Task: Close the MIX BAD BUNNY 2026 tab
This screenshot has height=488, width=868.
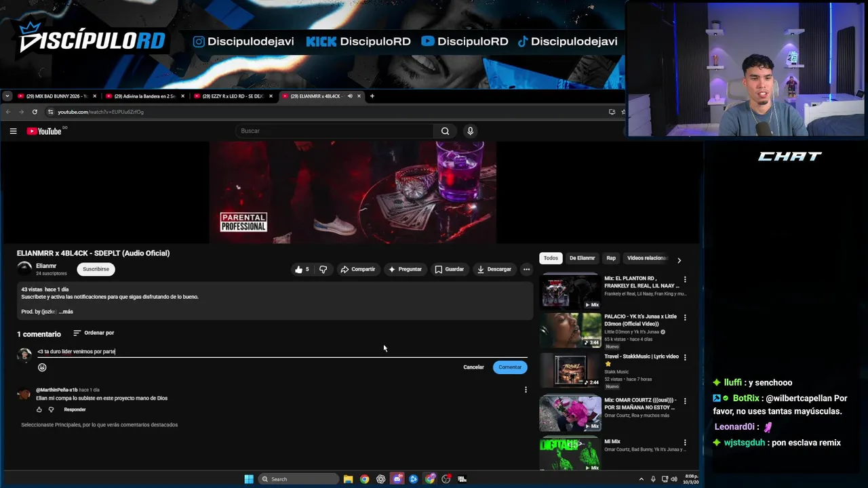Action: 94,96
